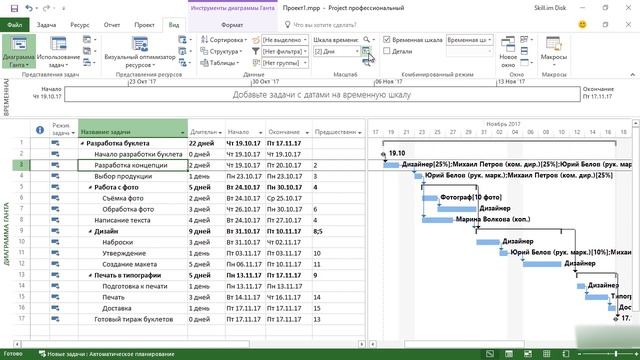Collapse the Разработка буклета summary task
The image size is (640, 360).
pyautogui.click(x=82, y=144)
